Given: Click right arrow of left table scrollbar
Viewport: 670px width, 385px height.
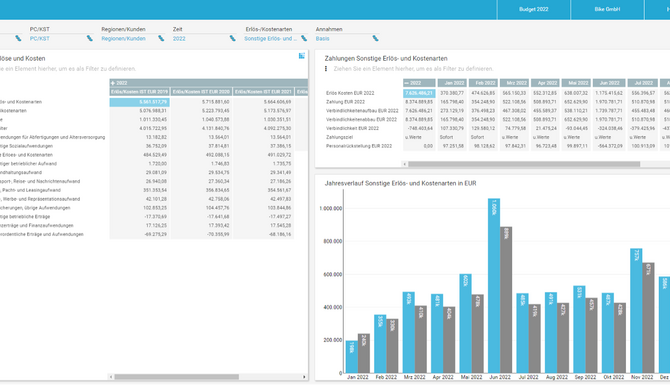Looking at the screenshot, I should tap(304, 377).
